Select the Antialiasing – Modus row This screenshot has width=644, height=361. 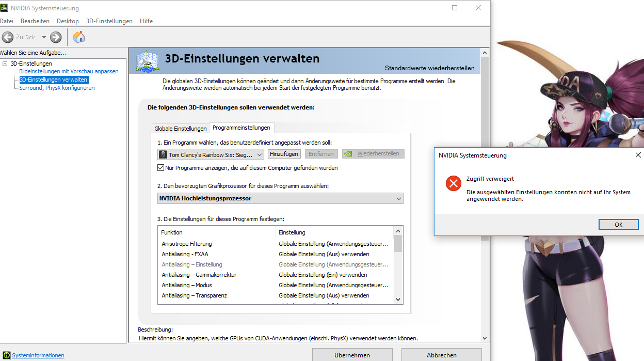click(x=276, y=285)
